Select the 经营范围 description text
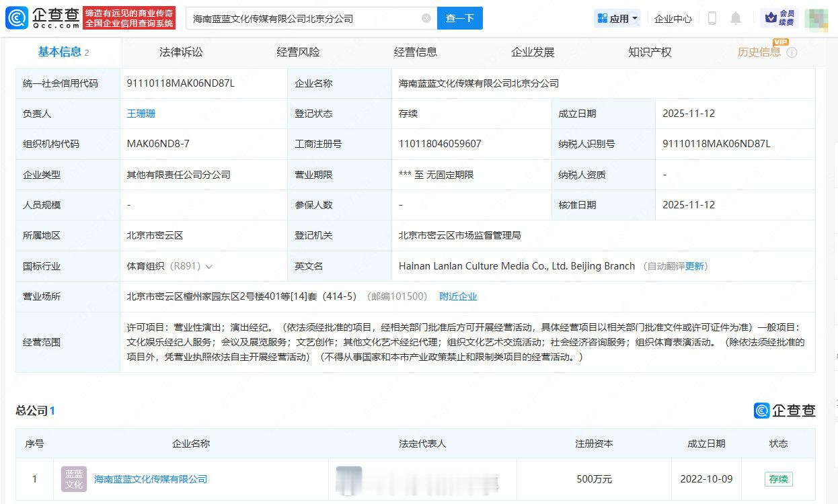Image resolution: width=838 pixels, height=504 pixels. pyautogui.click(x=465, y=342)
